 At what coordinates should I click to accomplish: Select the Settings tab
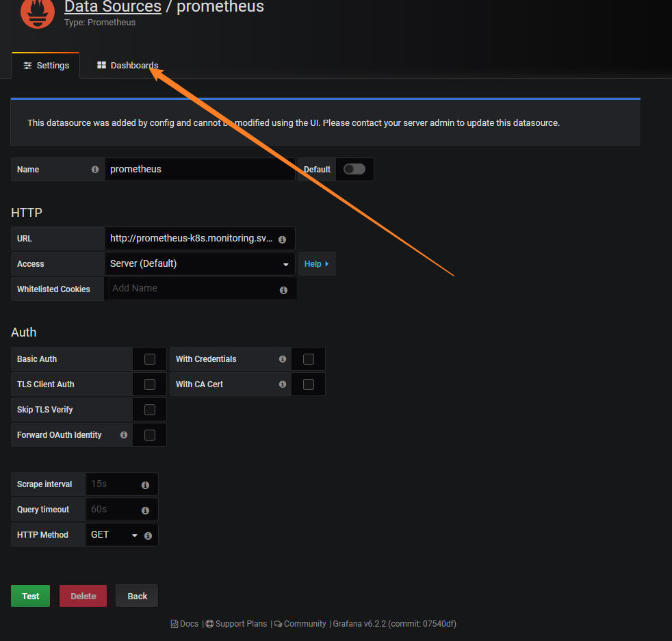[x=46, y=66]
